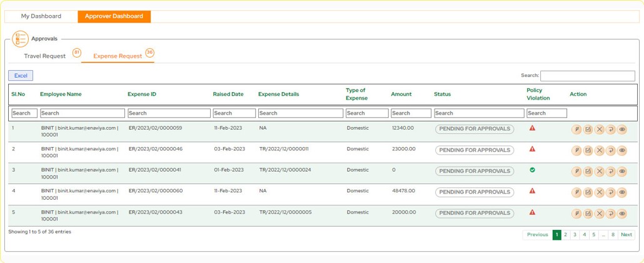The image size is (644, 263).
Task: Sort by the Employee Name column header
Action: click(x=61, y=95)
